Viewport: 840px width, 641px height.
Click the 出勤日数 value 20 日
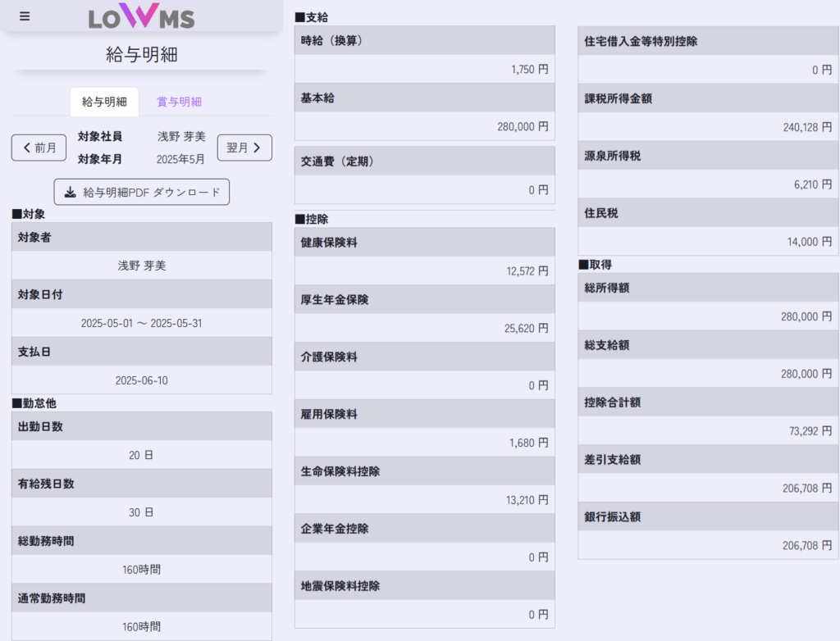[142, 455]
